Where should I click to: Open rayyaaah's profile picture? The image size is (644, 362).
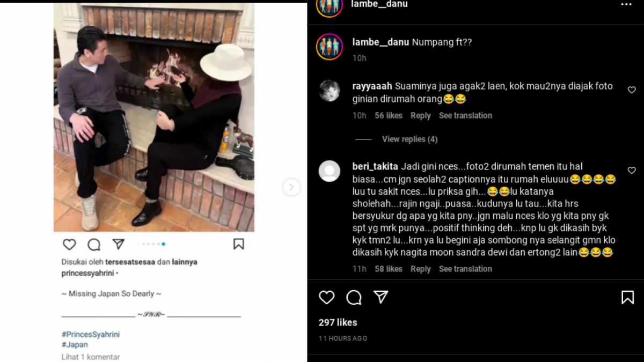tap(330, 91)
